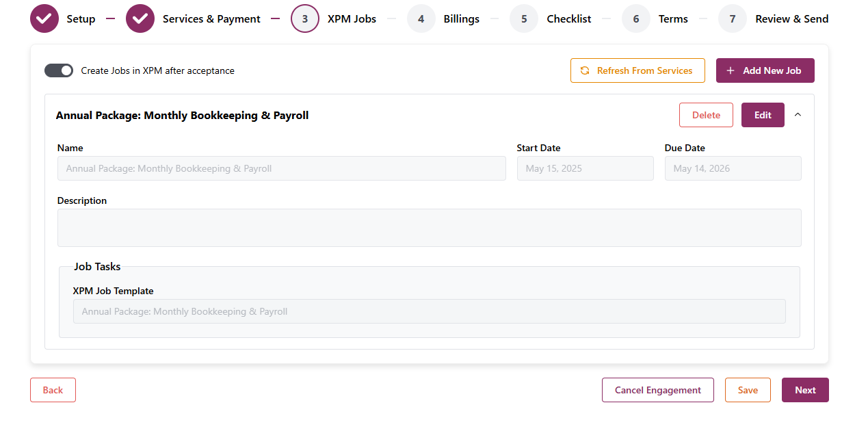
Task: Open the XPM Job Template selector
Action: pyautogui.click(x=429, y=311)
